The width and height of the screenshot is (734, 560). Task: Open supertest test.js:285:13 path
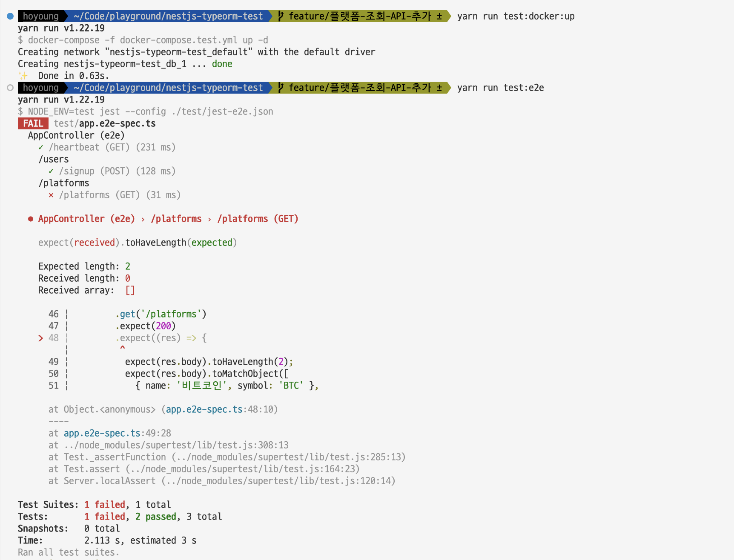coord(288,457)
